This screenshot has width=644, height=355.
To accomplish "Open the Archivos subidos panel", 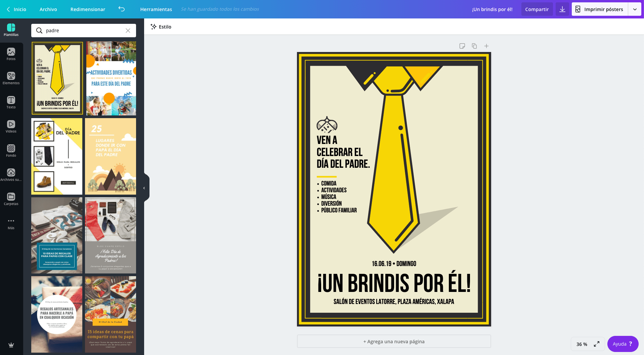I will [11, 175].
